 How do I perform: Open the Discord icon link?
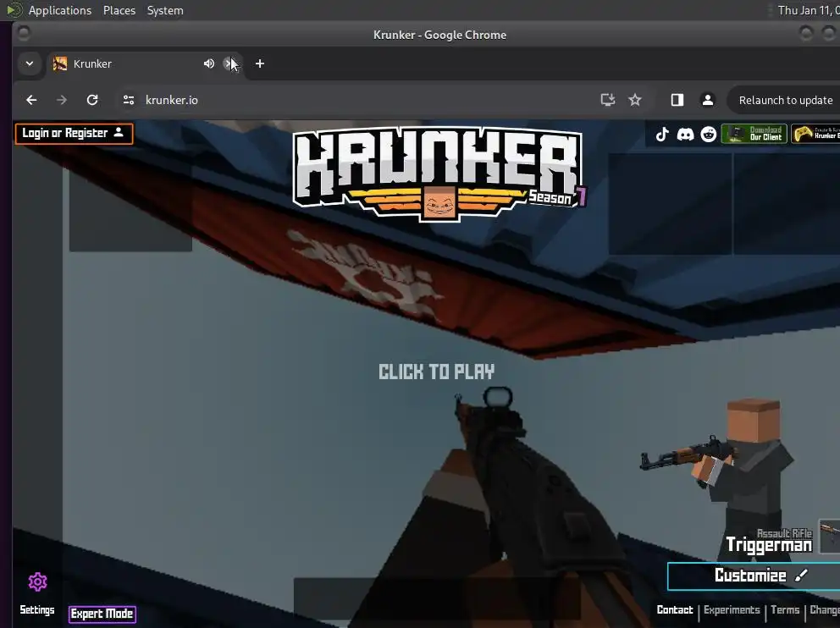coord(685,134)
